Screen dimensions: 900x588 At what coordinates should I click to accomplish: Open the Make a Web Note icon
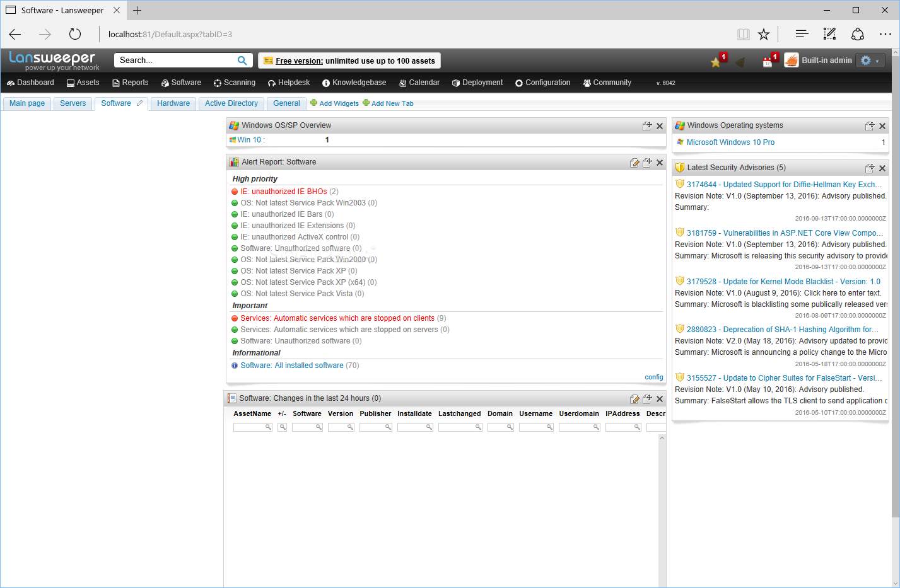tap(830, 34)
